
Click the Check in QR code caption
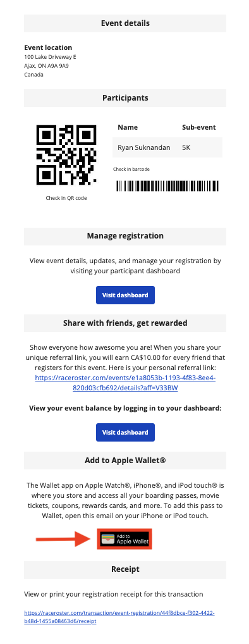coord(66,198)
